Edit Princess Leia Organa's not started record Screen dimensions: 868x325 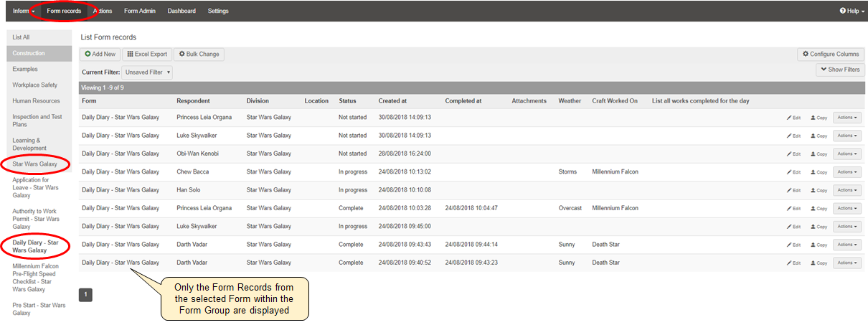[793, 118]
